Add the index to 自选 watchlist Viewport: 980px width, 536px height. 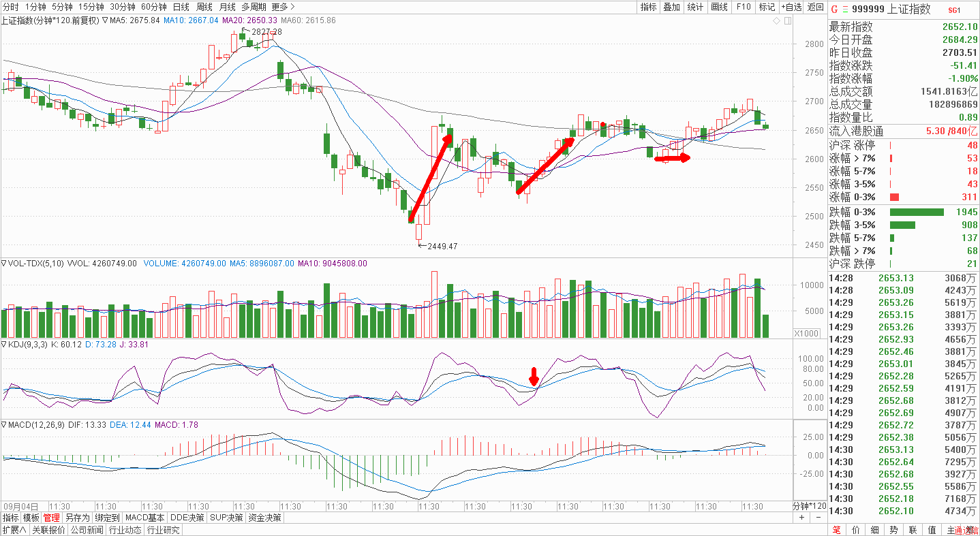point(791,7)
